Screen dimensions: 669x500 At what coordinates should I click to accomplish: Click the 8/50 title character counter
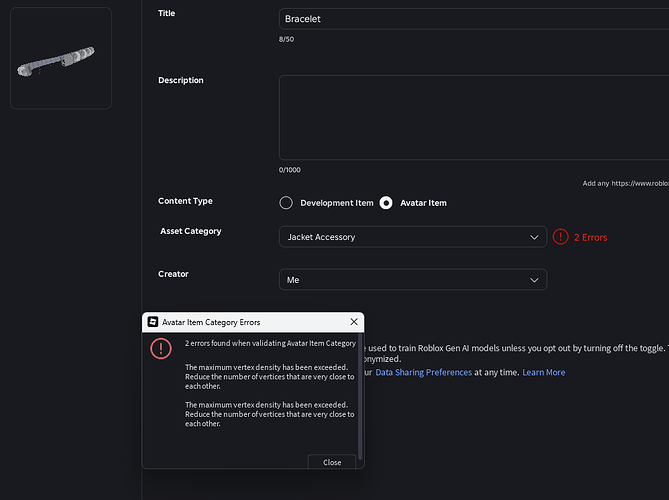click(x=286, y=39)
